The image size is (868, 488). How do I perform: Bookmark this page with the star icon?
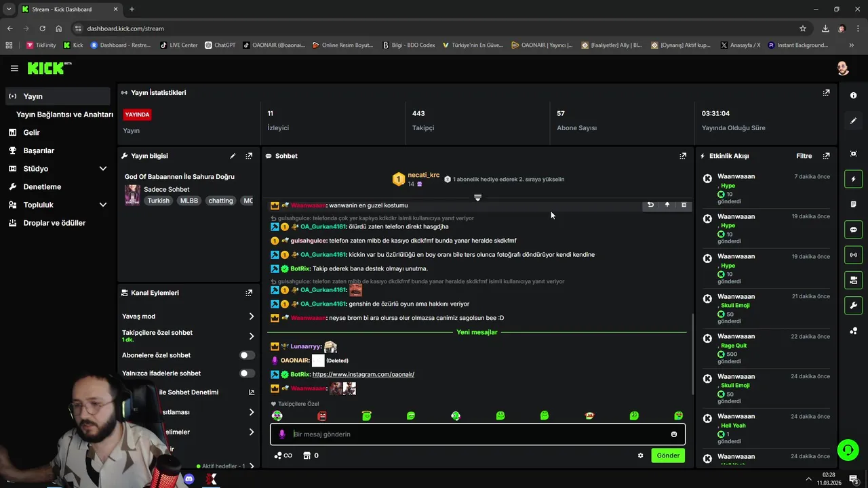(x=803, y=28)
